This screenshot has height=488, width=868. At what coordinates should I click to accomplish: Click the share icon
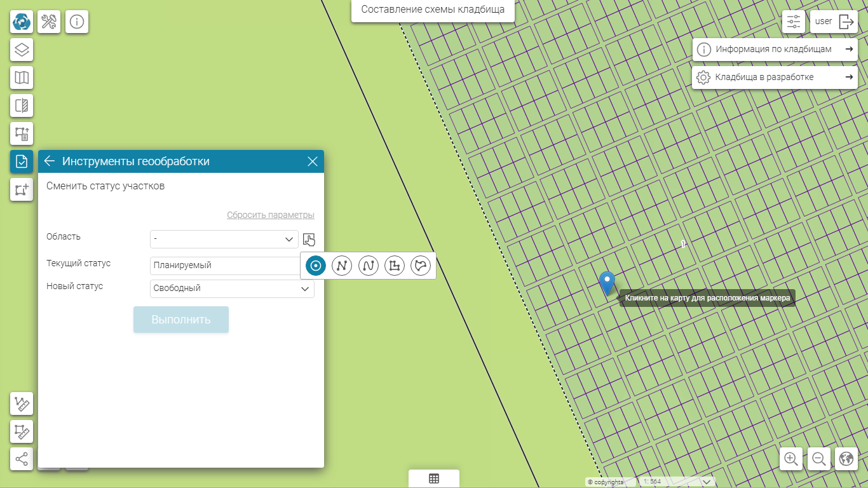(22, 459)
